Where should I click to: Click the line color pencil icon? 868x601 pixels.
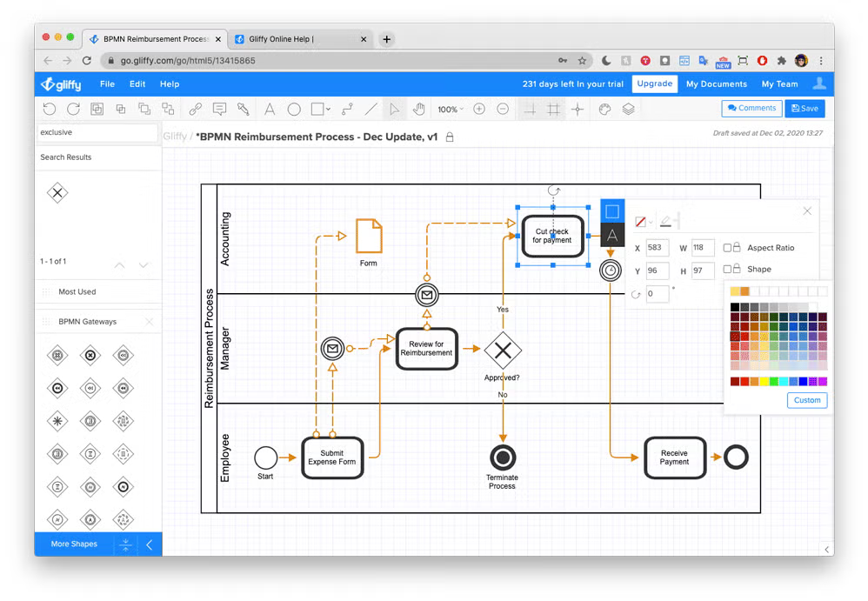pos(666,222)
